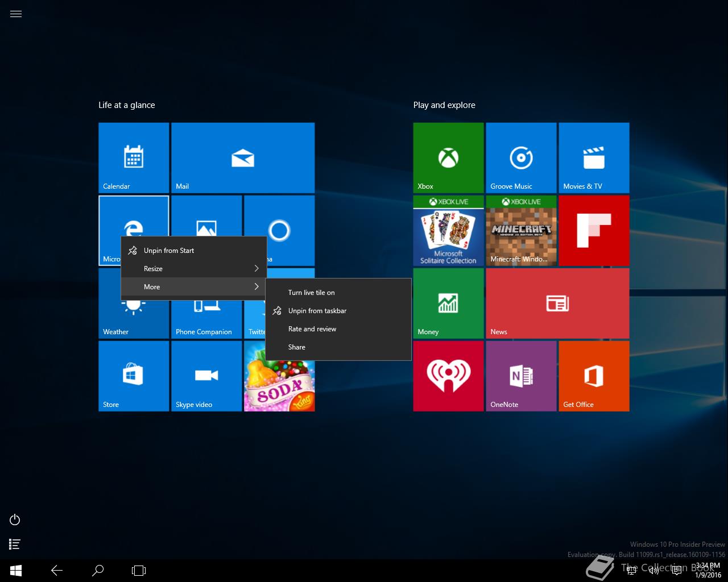
Task: Select Share in the submenu
Action: point(338,347)
